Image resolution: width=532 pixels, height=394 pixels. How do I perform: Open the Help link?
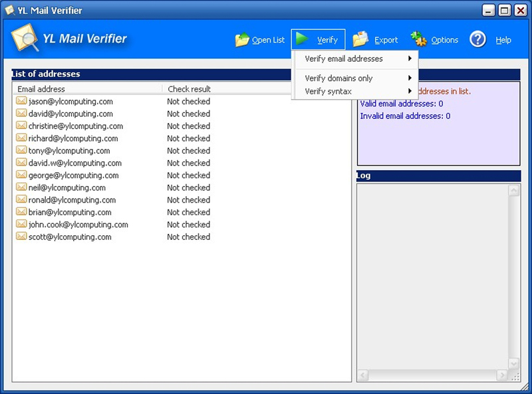(503, 40)
